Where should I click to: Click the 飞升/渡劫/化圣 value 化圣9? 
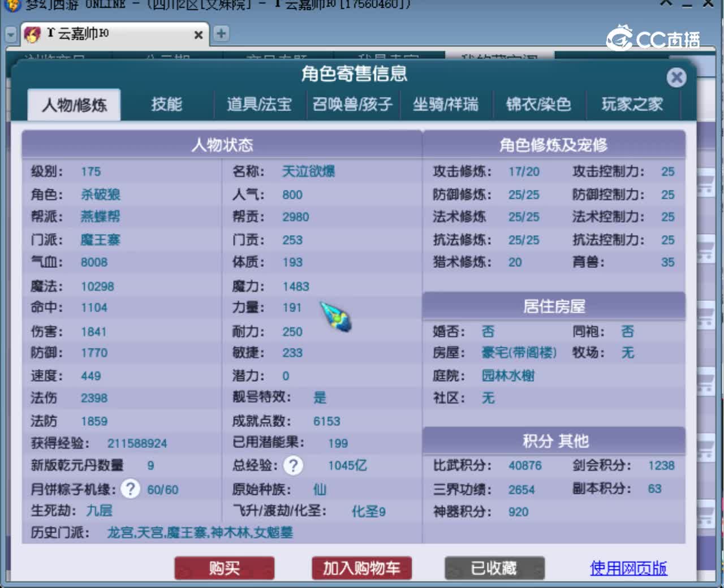pos(369,512)
